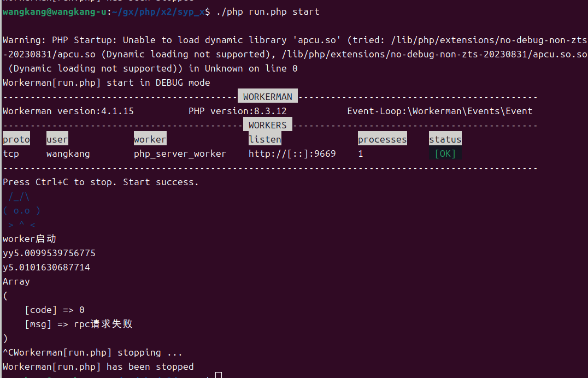
Task: Click the line ending 'in Unknown on line 0'
Action: click(150, 69)
